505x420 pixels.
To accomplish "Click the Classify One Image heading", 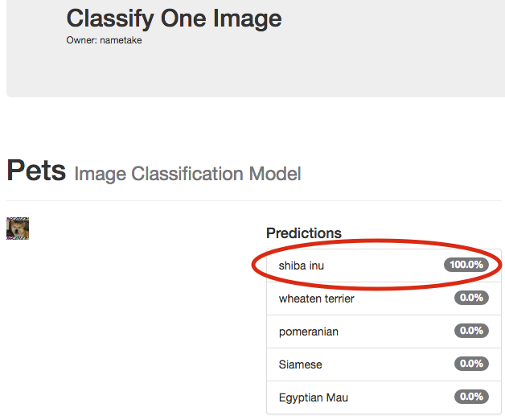I will (x=174, y=19).
